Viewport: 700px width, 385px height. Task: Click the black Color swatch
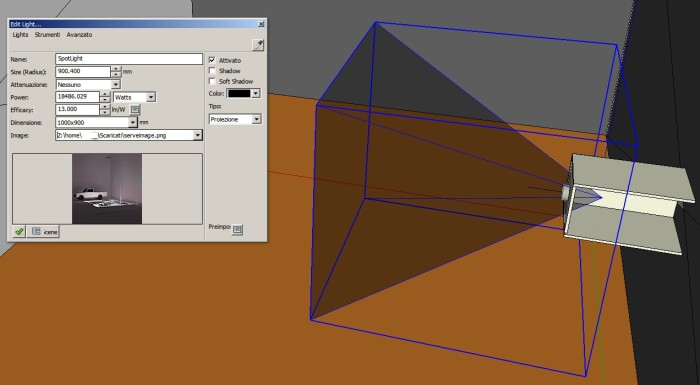pyautogui.click(x=239, y=93)
